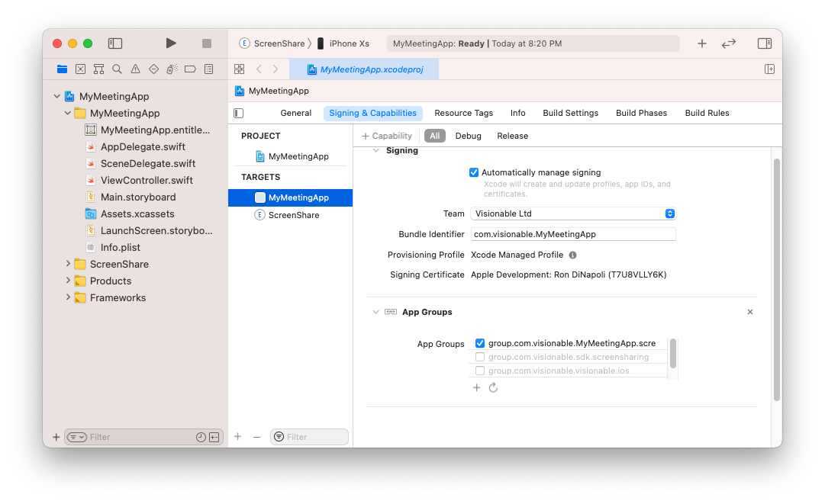Toggle the navigator sidebar icon
Image resolution: width=825 pixels, height=504 pixels.
[115, 43]
